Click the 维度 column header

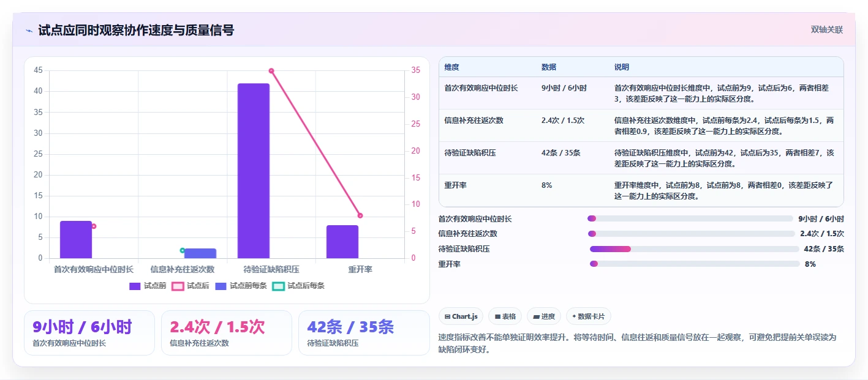point(452,67)
